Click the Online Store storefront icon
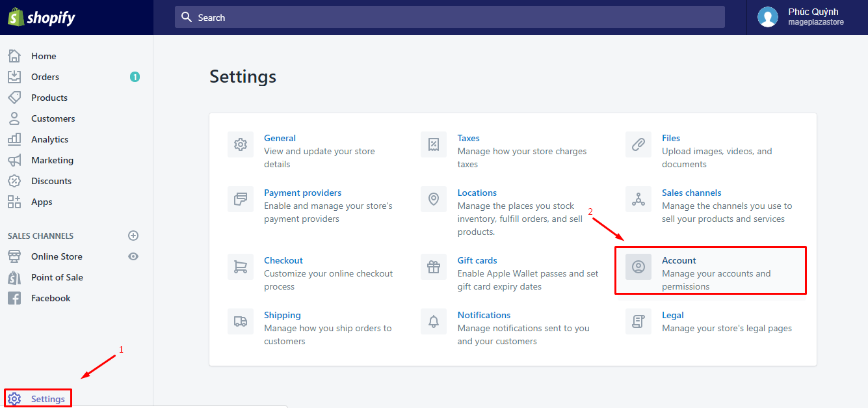The width and height of the screenshot is (868, 408). click(14, 256)
